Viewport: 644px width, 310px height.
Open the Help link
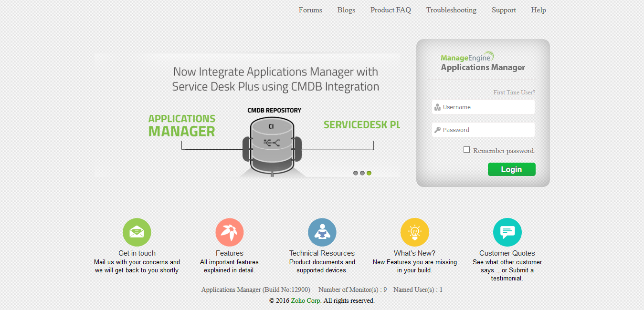[x=538, y=10]
